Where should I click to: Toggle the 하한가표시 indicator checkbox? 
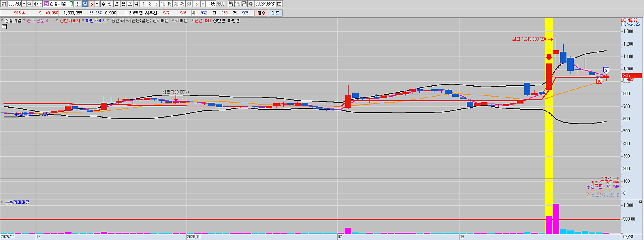point(83,21)
